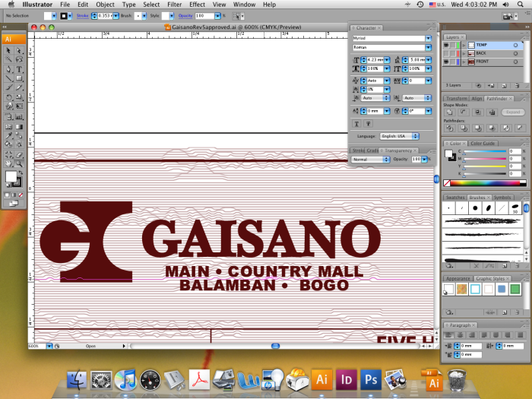Click the Opacity link in control bar
The image size is (532, 399).
coord(185,15)
